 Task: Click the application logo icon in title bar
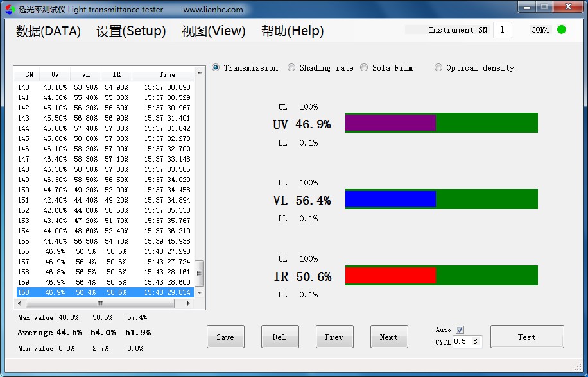[10, 10]
